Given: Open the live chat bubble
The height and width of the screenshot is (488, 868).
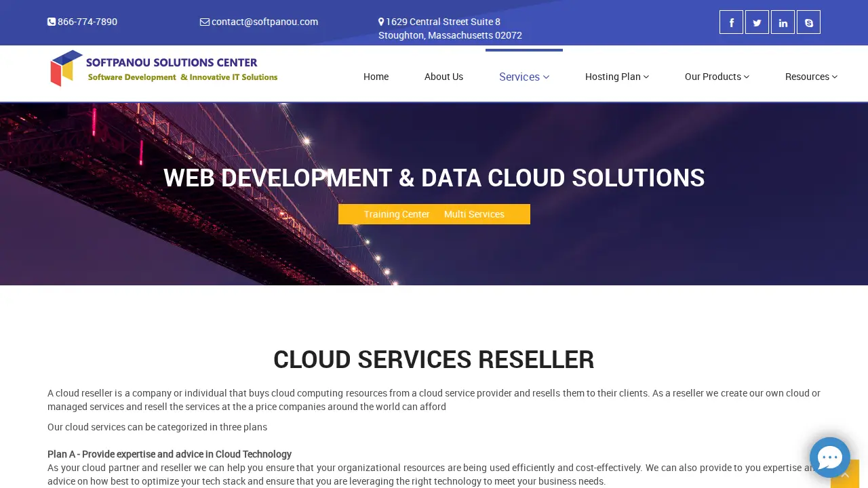Looking at the screenshot, I should point(830,457).
